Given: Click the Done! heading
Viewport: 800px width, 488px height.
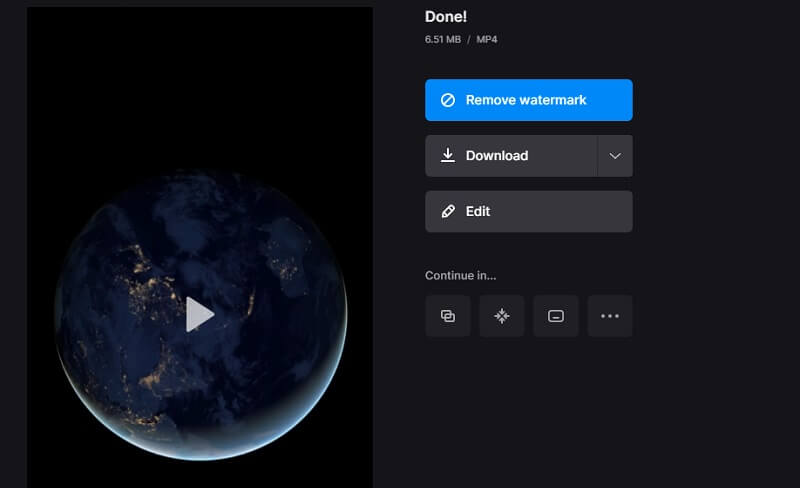Looking at the screenshot, I should pos(447,17).
